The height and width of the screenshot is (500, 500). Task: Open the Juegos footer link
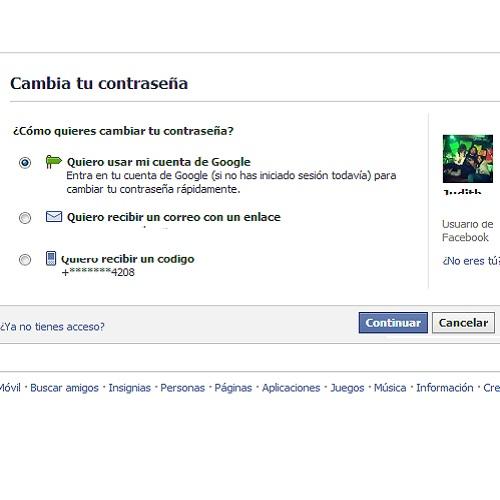(347, 388)
